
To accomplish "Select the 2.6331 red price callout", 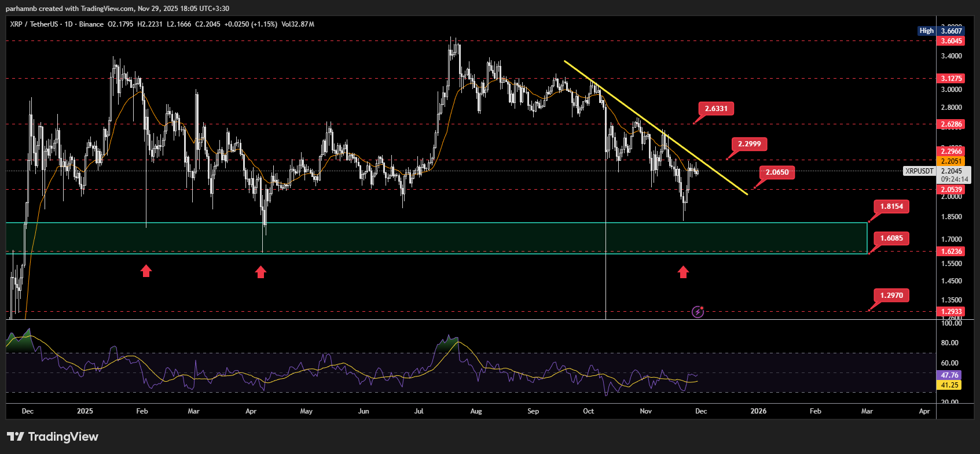I will point(716,109).
